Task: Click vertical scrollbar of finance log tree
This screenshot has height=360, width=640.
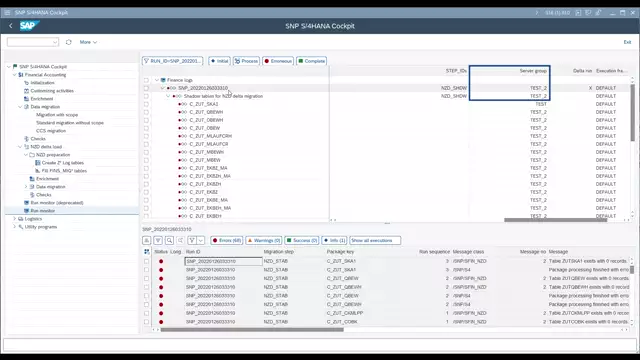Action: (x=633, y=113)
